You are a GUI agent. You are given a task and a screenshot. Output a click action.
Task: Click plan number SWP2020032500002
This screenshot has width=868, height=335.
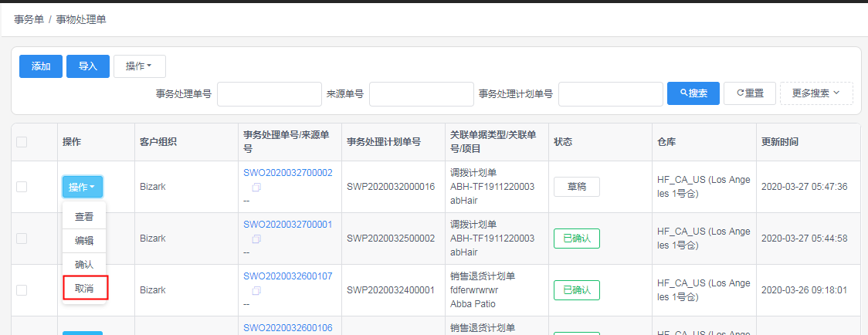coord(391,239)
